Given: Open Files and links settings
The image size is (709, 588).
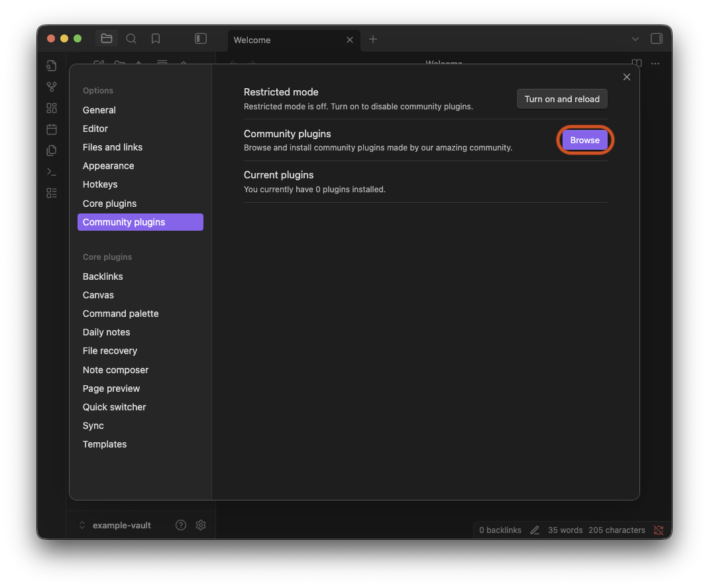Looking at the screenshot, I should pos(140,147).
